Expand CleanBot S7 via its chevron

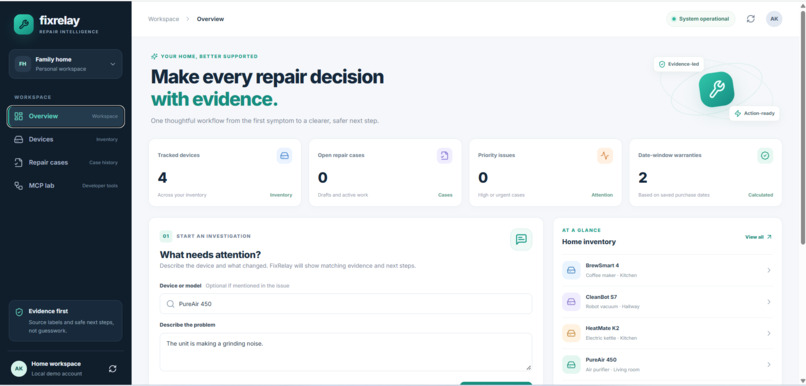point(769,302)
